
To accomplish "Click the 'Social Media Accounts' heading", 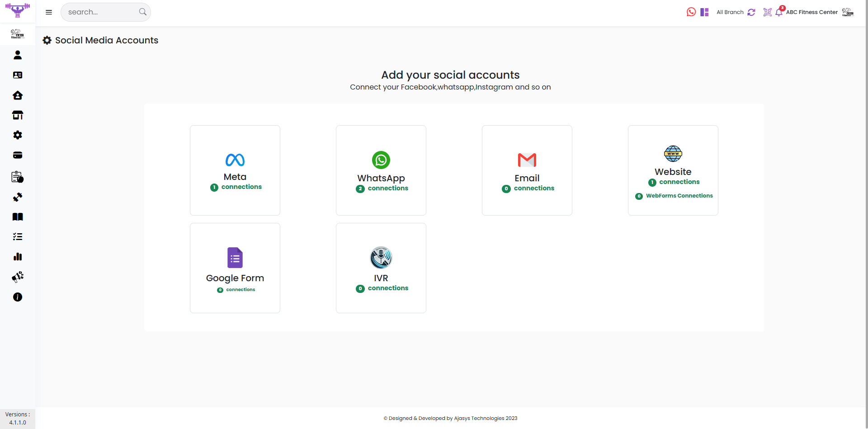I will tap(107, 40).
